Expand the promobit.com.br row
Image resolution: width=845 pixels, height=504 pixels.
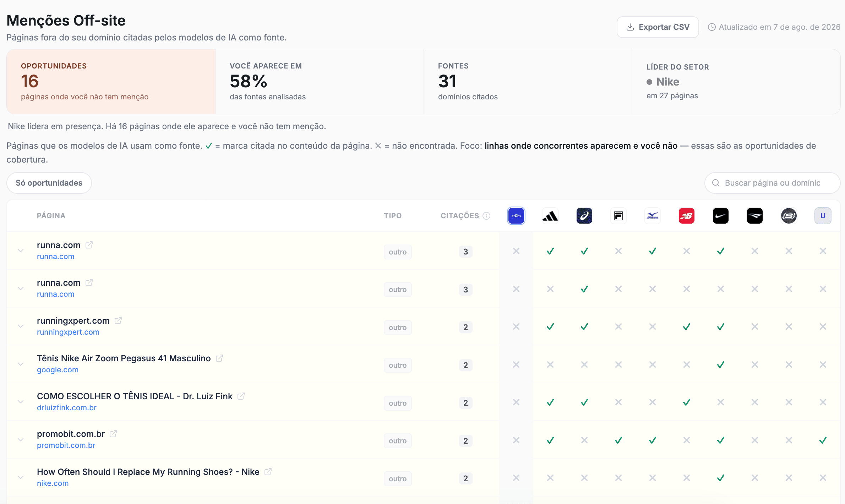click(x=21, y=440)
